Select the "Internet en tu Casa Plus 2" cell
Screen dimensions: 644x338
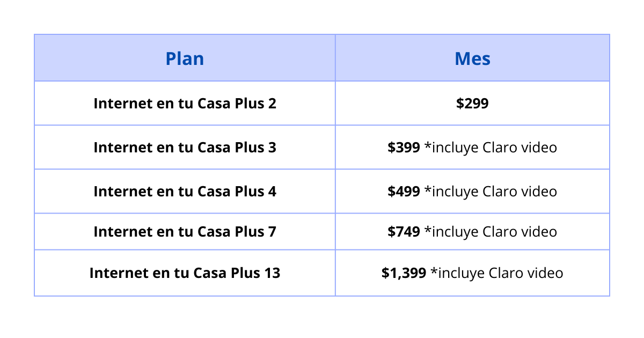[185, 104]
